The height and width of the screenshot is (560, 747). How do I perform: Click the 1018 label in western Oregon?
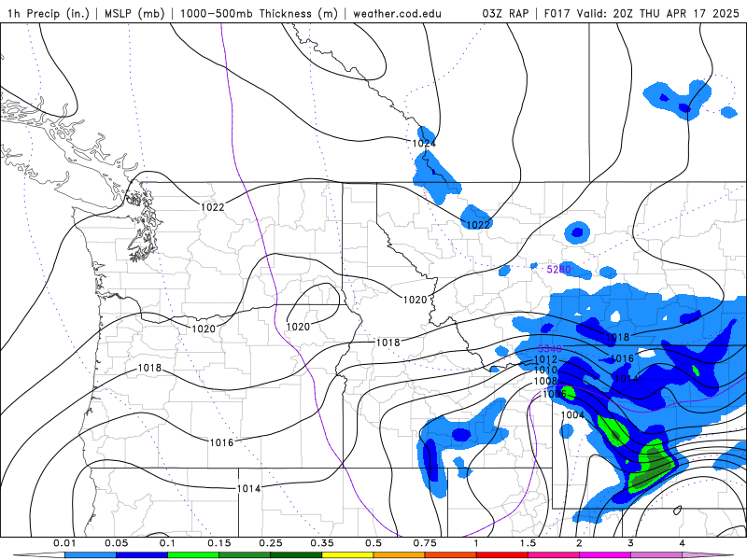(149, 368)
